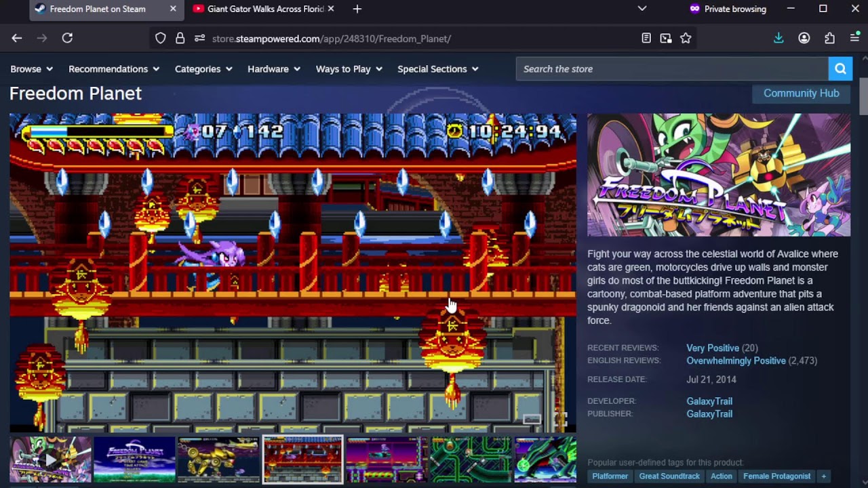The height and width of the screenshot is (488, 868).
Task: Toggle reader view icon
Action: [x=646, y=39]
